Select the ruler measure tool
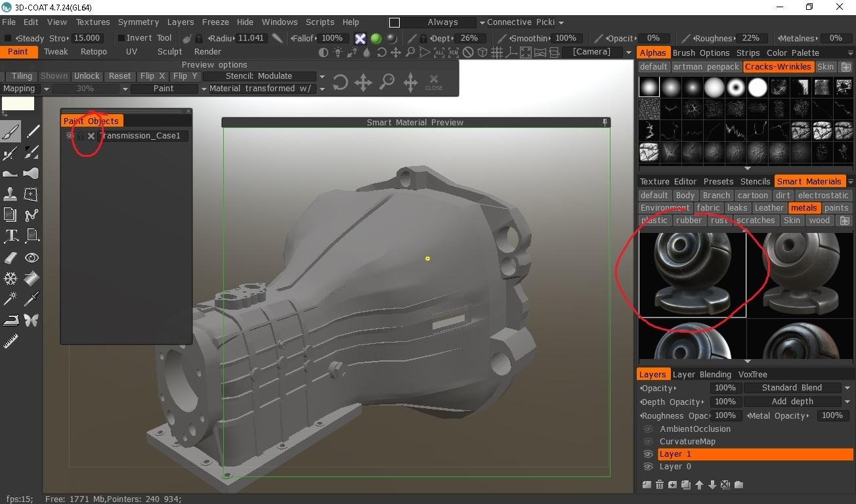 click(11, 341)
